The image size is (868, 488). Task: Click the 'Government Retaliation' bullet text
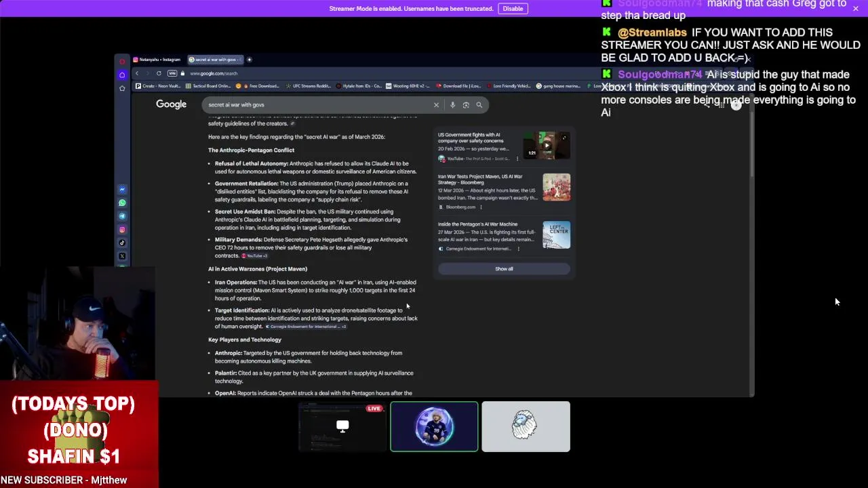click(312, 192)
